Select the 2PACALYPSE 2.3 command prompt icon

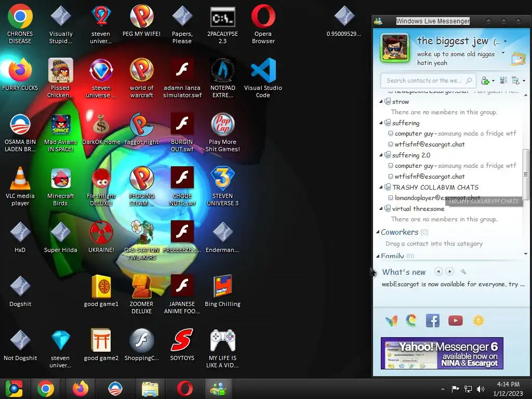(x=222, y=24)
